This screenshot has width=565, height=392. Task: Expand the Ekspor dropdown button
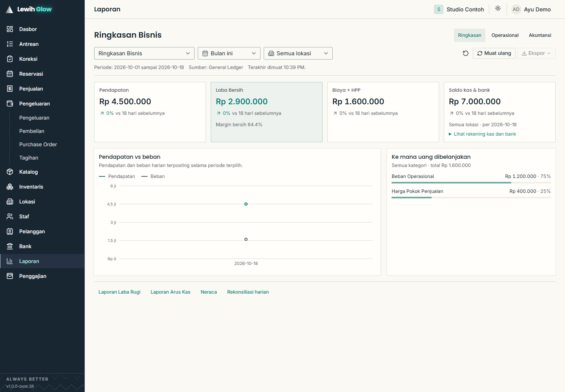pos(536,53)
